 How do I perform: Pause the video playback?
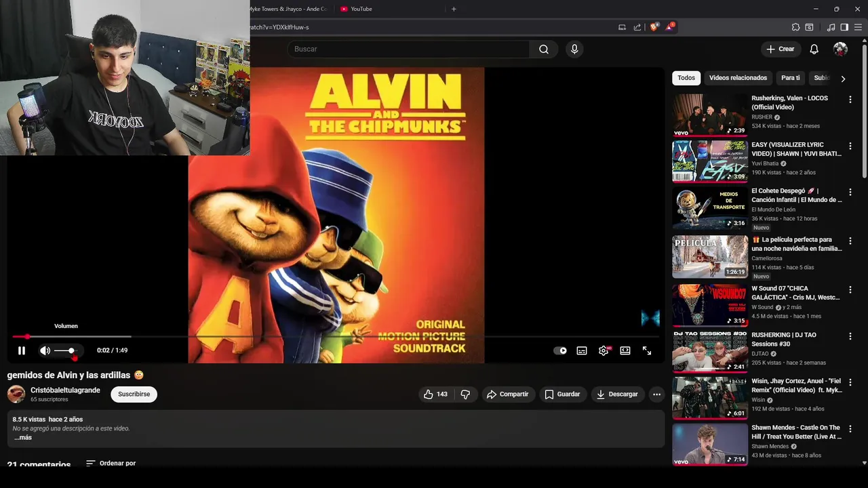(21, 350)
